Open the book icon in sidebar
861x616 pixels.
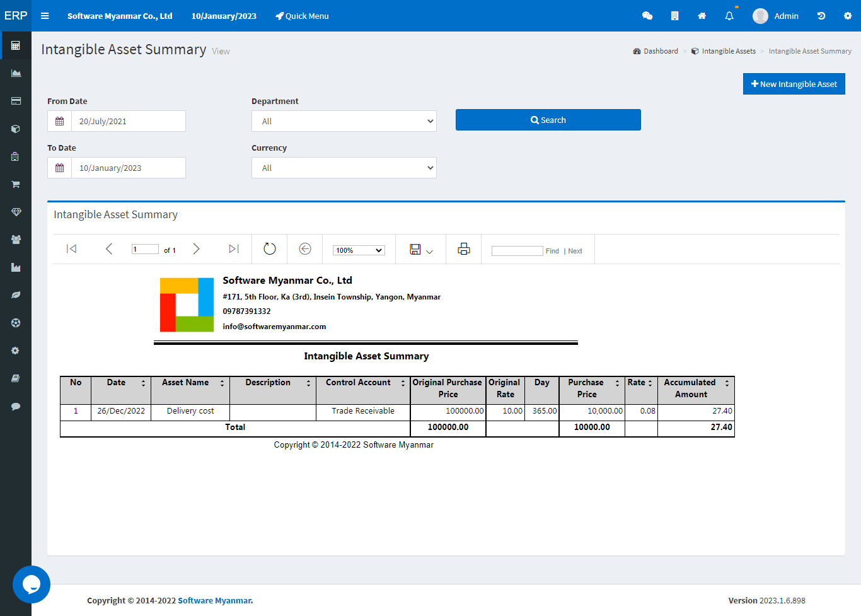click(16, 378)
